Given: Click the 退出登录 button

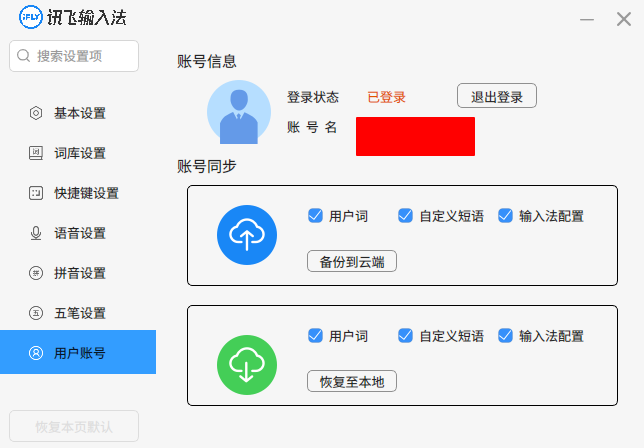Looking at the screenshot, I should 497,96.
